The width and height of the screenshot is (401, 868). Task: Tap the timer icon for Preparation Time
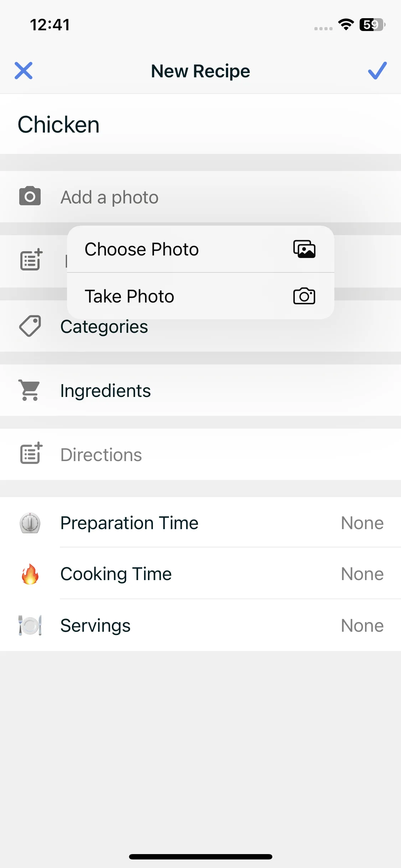point(30,523)
